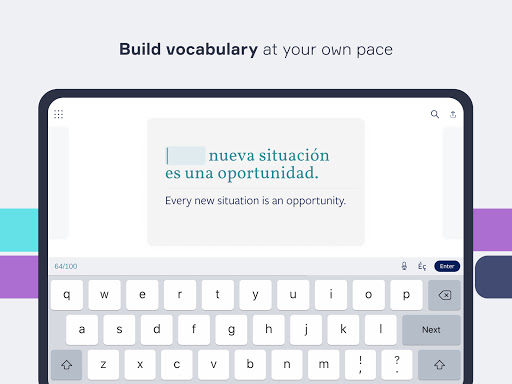Image resolution: width=512 pixels, height=384 pixels.
Task: Click translation 'Every new situation is an opportunity.'
Action: pyautogui.click(x=256, y=201)
